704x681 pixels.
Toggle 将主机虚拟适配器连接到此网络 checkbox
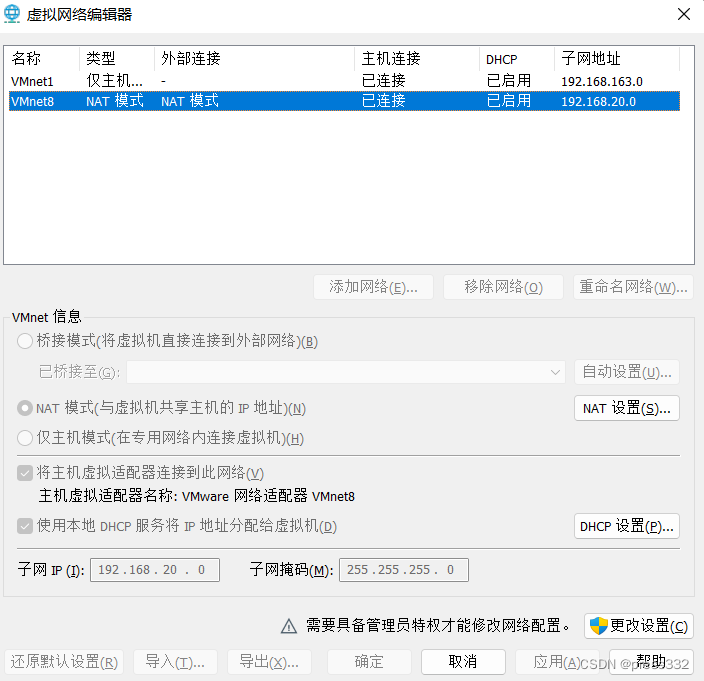click(25, 473)
